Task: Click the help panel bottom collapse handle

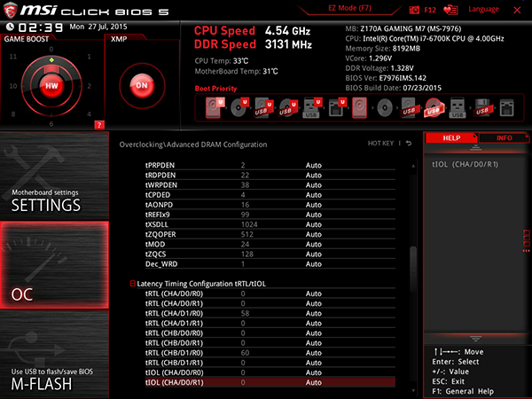Action: [475, 339]
